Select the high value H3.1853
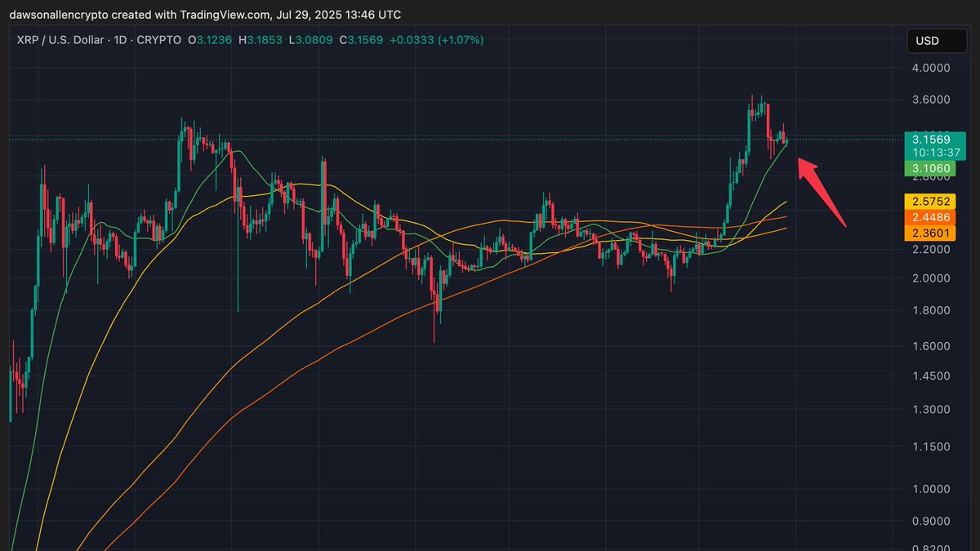 click(x=259, y=40)
